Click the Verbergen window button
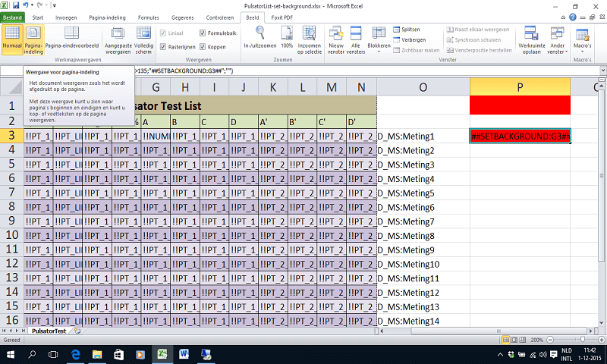Image resolution: width=607 pixels, height=364 pixels. click(x=411, y=39)
